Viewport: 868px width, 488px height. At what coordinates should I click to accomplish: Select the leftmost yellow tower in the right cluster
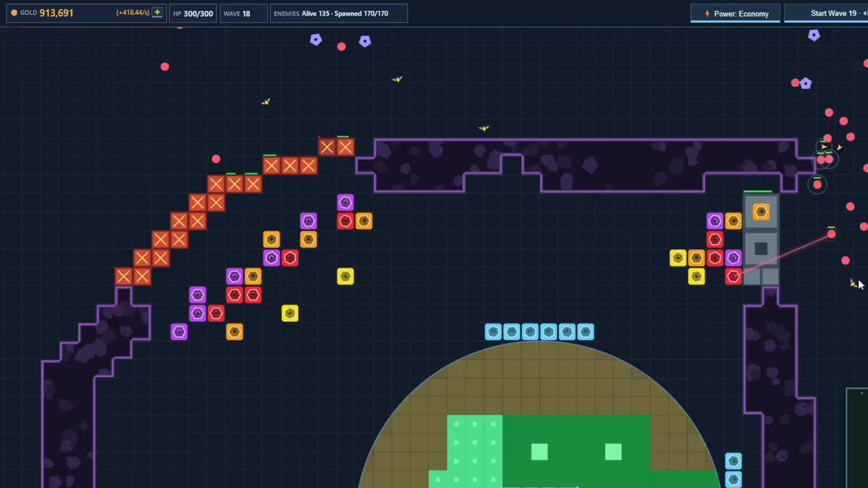pos(678,258)
